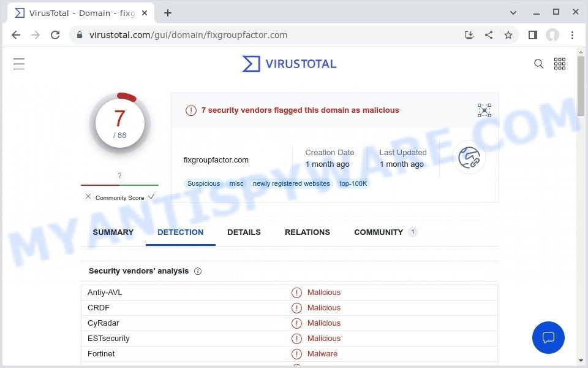Click the Fortinet Malware verdict
Viewport: 588px width, 368px height.
pos(322,354)
